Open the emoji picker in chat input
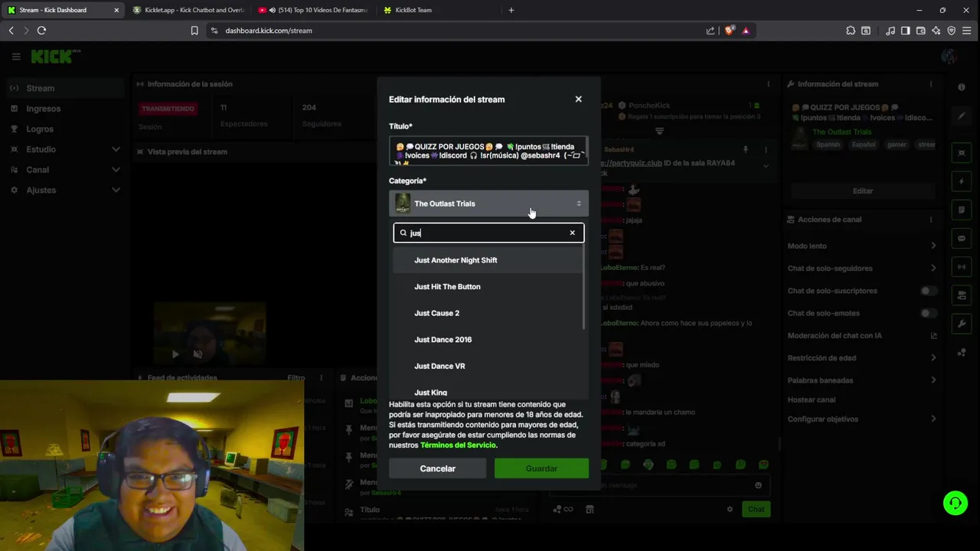The width and height of the screenshot is (980, 551). 758,485
